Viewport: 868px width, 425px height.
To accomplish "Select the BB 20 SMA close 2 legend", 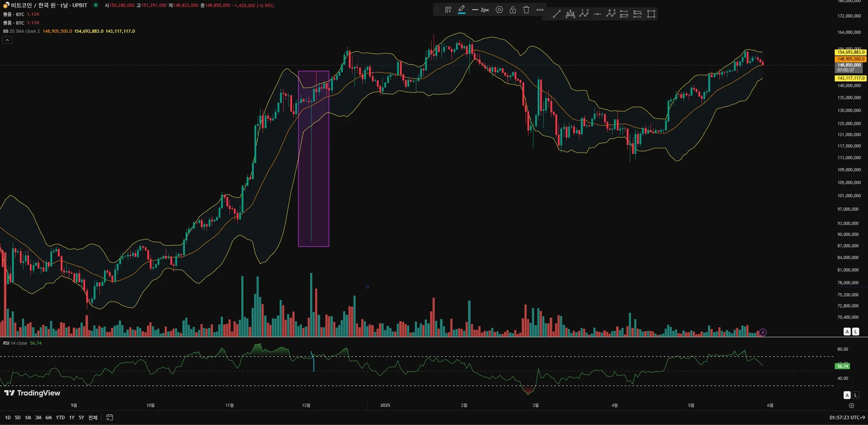I will [21, 31].
